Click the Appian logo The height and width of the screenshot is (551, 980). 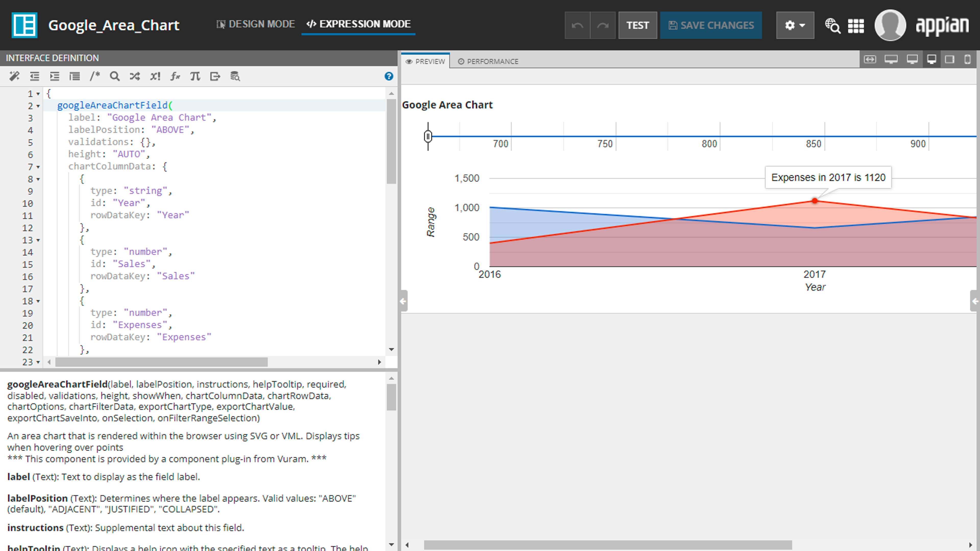pyautogui.click(x=942, y=26)
